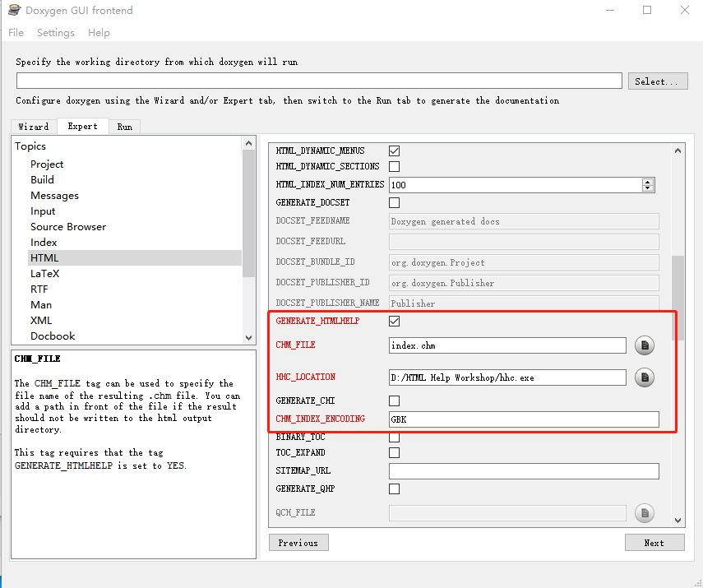This screenshot has width=703, height=588.
Task: Click the Next button
Action: [x=654, y=543]
